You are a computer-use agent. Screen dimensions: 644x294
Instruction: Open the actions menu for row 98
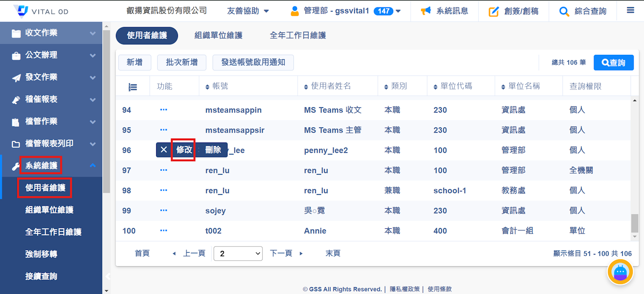(163, 190)
